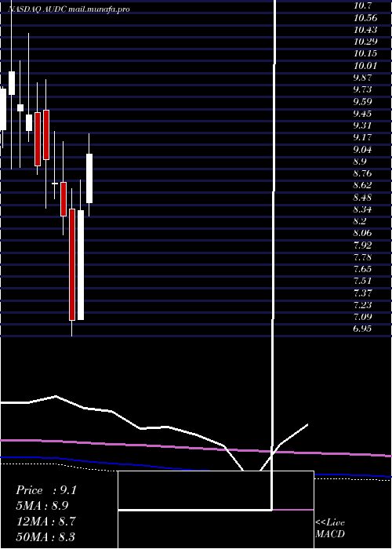Viewport: 392px width, 549px height.
Task: Click the 8.2 price axis label
Action: (x=360, y=221)
